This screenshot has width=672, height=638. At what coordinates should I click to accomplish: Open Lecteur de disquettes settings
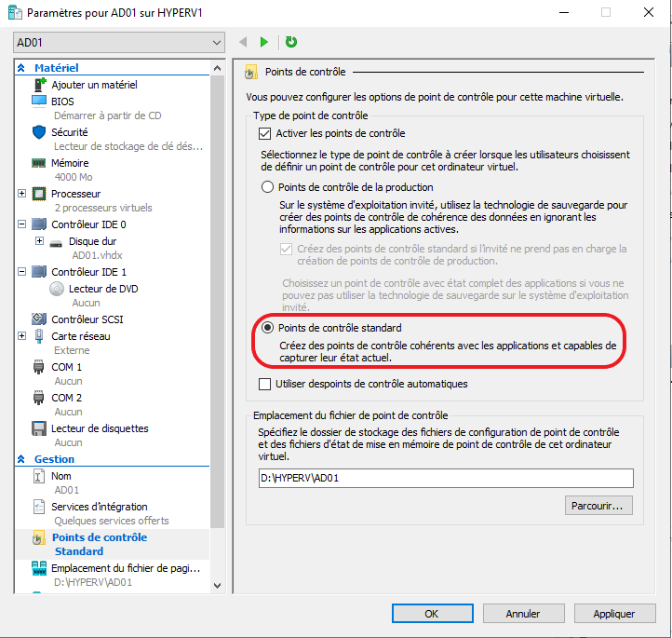(99, 428)
